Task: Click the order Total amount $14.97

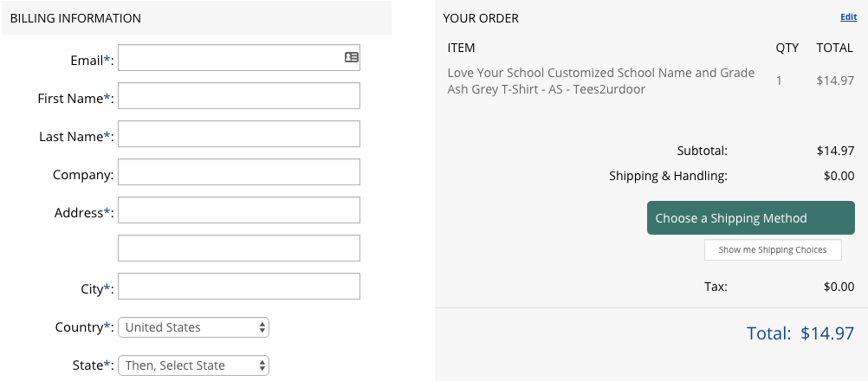Action: click(827, 333)
